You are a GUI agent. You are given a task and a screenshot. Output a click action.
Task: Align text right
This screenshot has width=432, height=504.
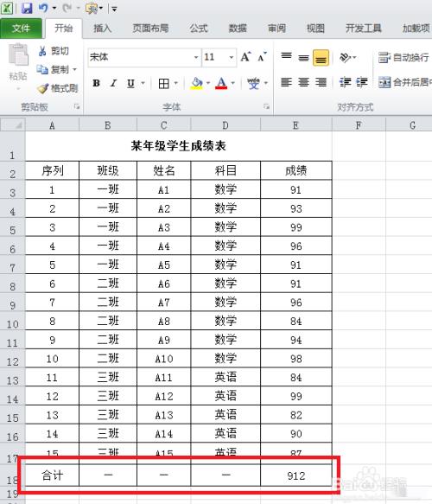(321, 83)
